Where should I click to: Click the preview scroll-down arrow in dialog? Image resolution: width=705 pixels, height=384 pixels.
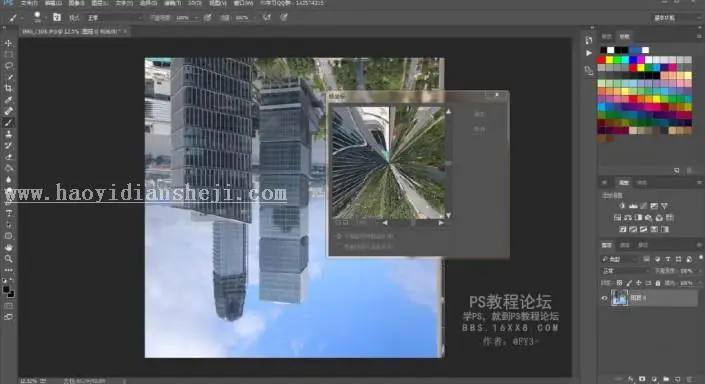click(x=448, y=215)
